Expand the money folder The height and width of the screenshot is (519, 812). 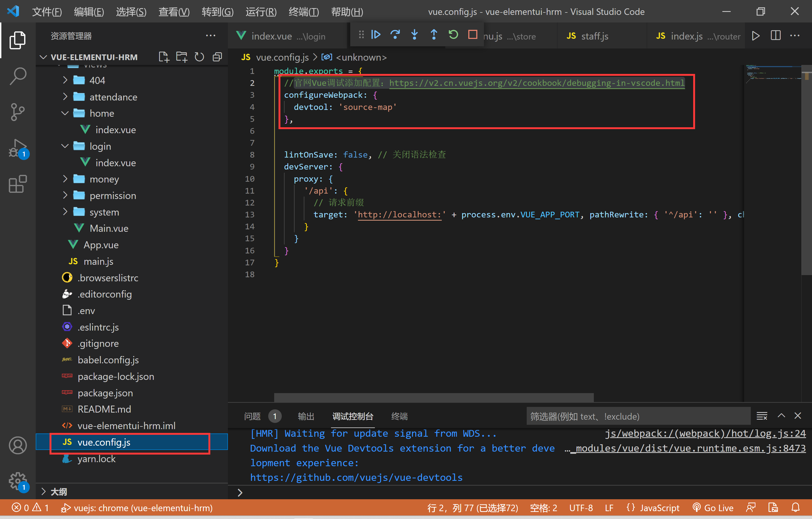tap(132, 179)
